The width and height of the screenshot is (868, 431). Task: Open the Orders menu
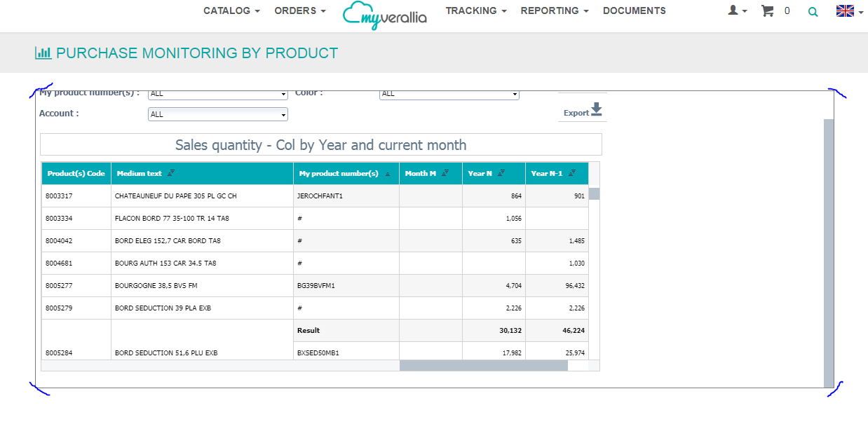(x=300, y=11)
